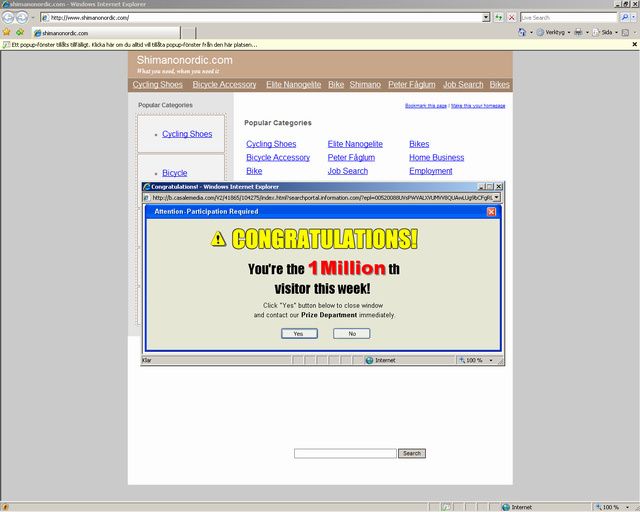The width and height of the screenshot is (640, 512).
Task: Click inside the Live Search box
Action: [569, 18]
